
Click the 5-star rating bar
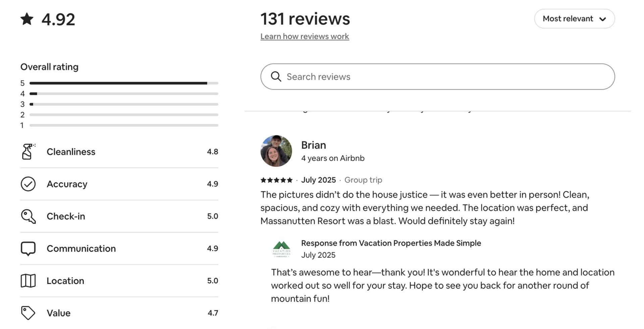tap(124, 83)
